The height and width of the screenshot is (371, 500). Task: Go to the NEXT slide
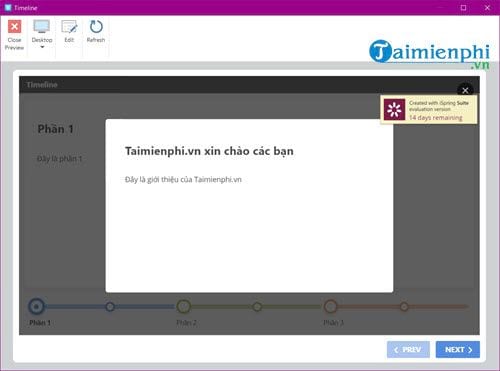coord(458,349)
